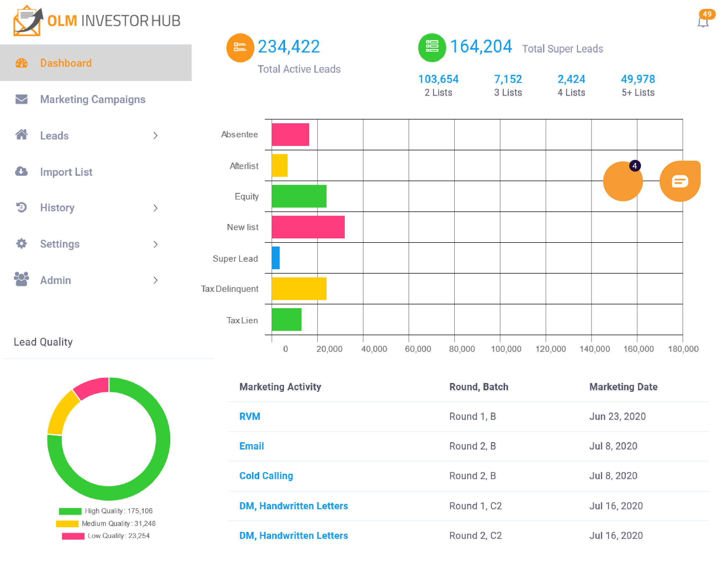Expand the Settings submenu chevron
Image resolution: width=728 pixels, height=562 pixels.
tap(155, 244)
